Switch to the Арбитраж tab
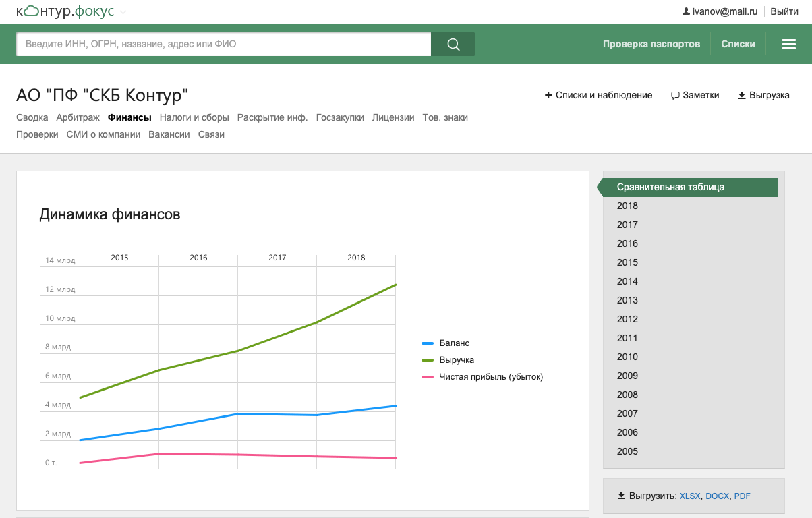812x518 pixels. [78, 117]
